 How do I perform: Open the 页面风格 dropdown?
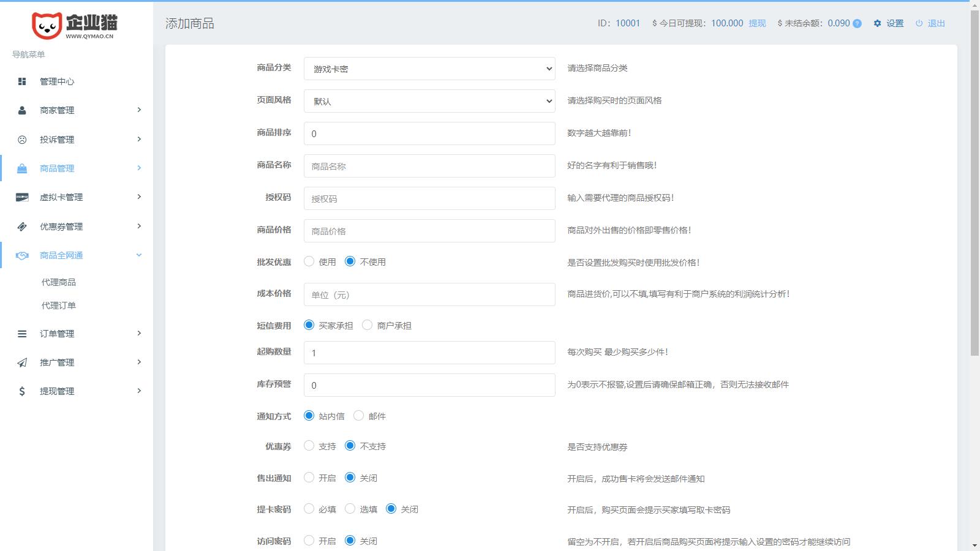[429, 101]
